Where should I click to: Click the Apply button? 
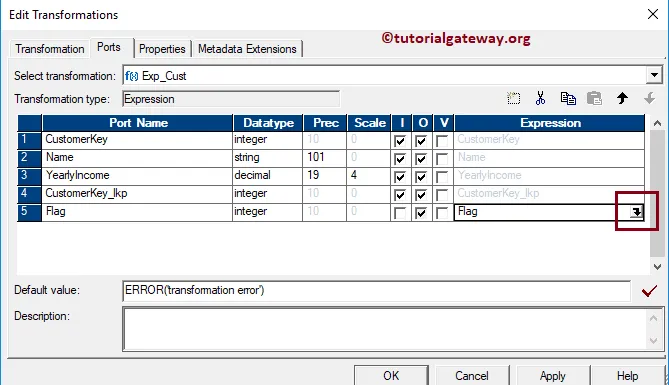[553, 375]
